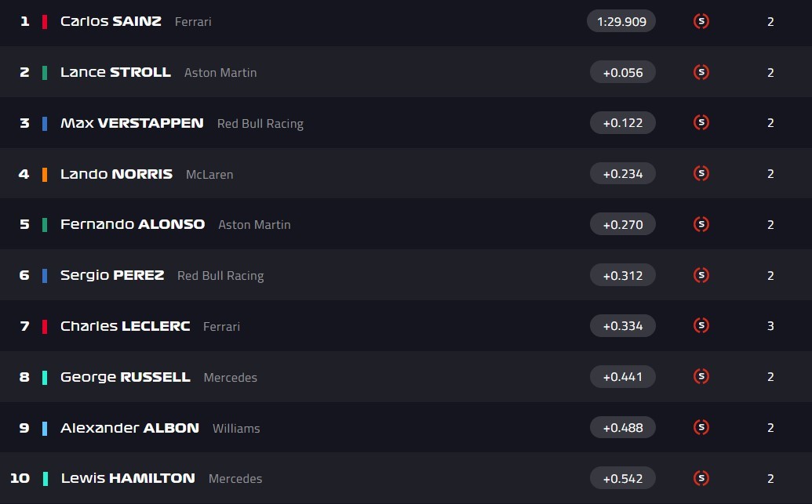
Task: Click the +0.488 gap badge for Albon
Action: click(622, 427)
